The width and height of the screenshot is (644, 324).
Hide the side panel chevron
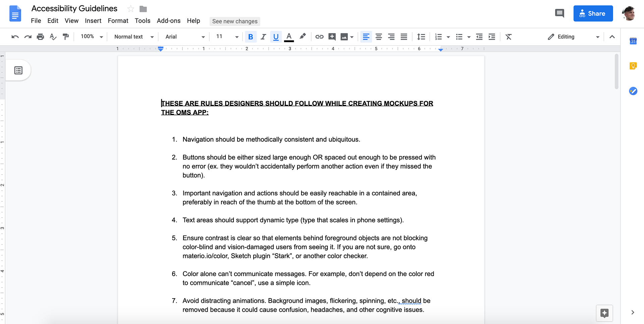(633, 312)
